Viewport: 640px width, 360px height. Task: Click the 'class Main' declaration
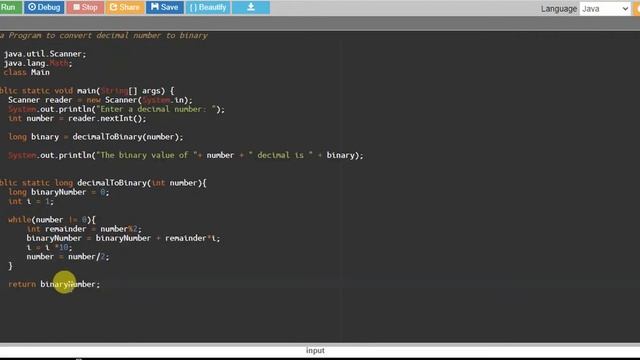[27, 72]
